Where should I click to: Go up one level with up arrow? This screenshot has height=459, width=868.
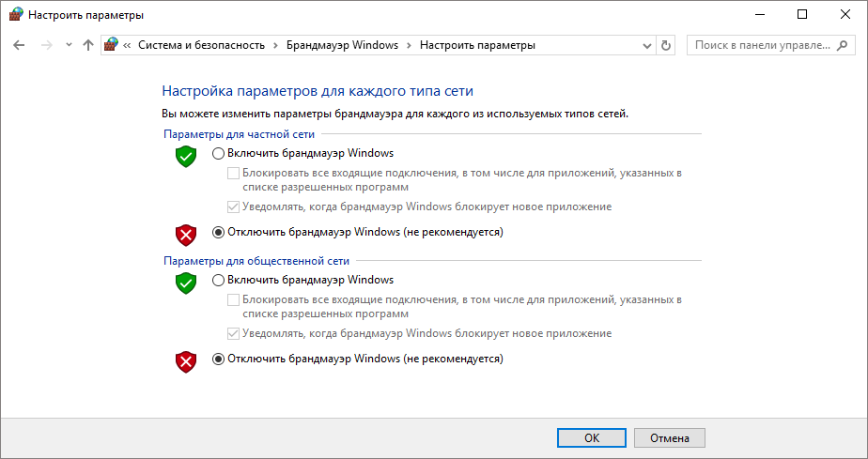coord(88,45)
